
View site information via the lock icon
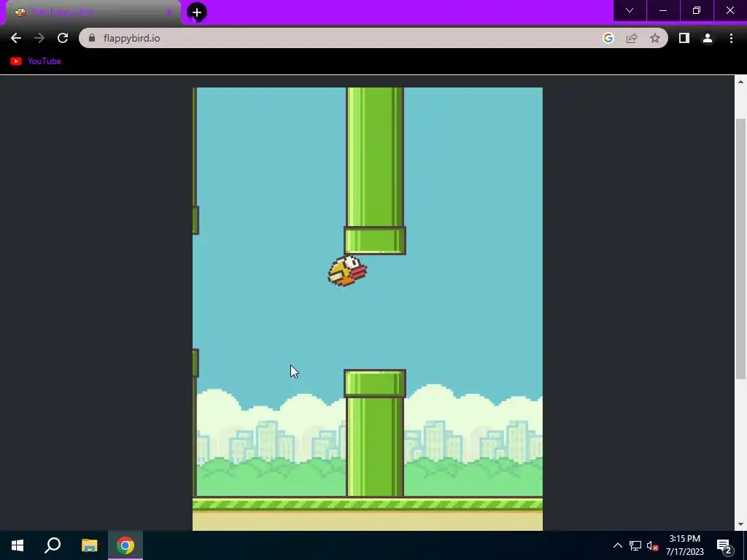92,38
